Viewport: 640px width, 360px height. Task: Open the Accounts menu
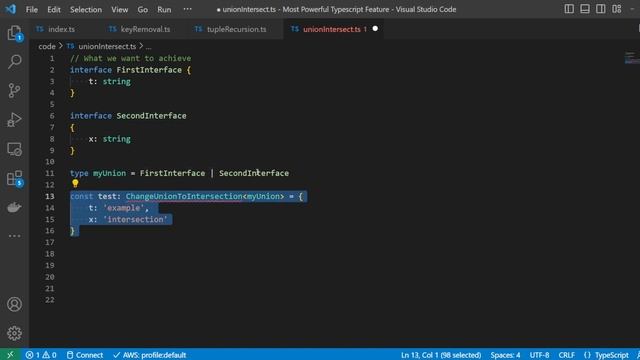(14, 304)
